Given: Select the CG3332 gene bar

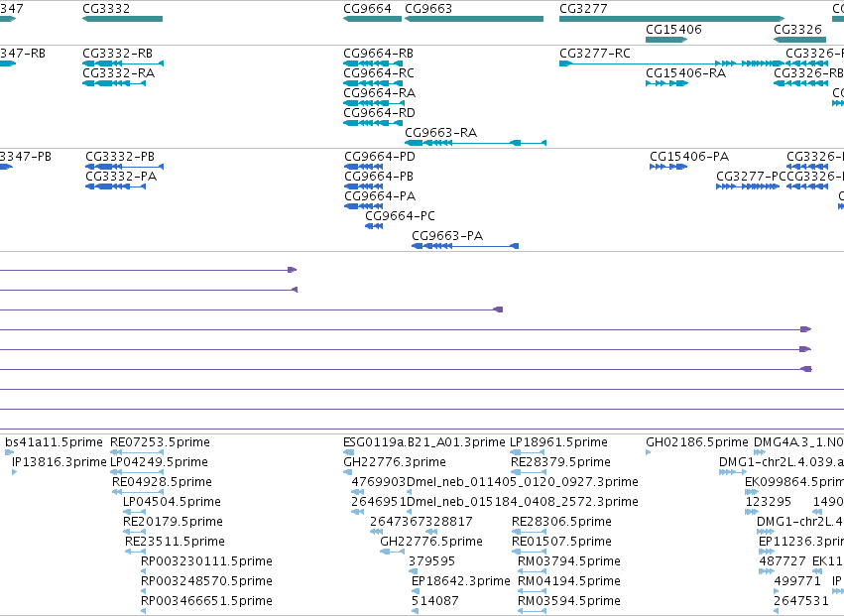Looking at the screenshot, I should pyautogui.click(x=122, y=19).
